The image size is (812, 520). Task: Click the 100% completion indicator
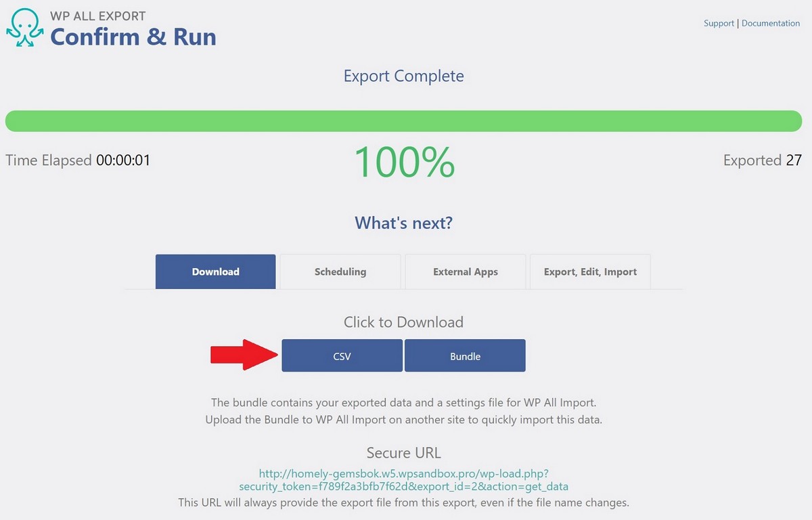point(404,162)
